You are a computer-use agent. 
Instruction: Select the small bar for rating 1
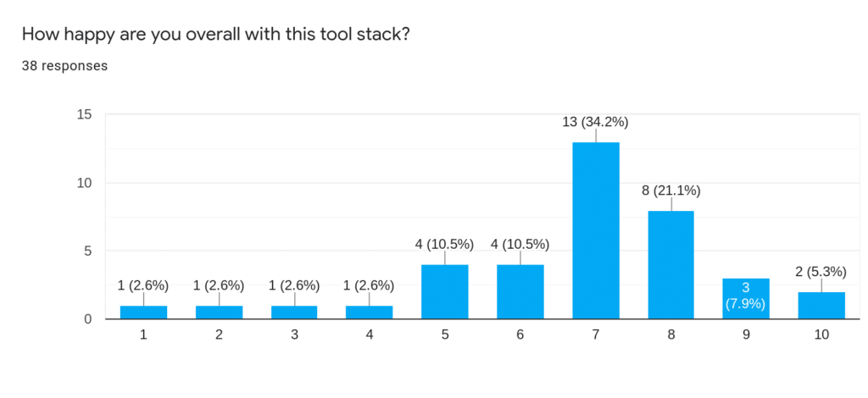143,312
